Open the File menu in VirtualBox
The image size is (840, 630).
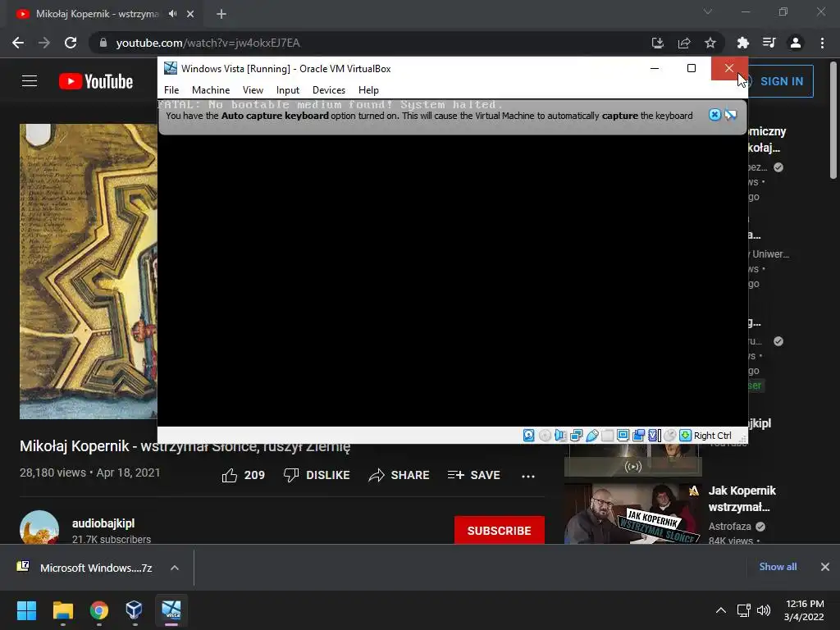coord(171,90)
